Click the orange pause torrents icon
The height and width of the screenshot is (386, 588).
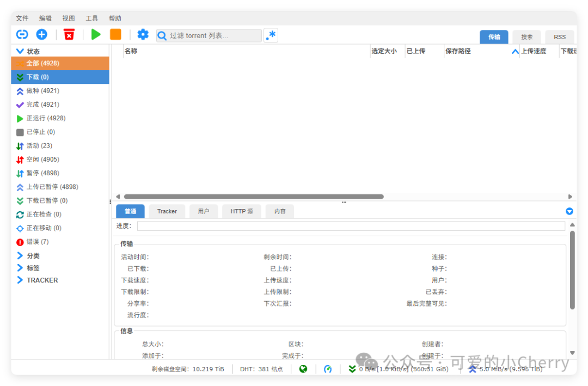point(115,34)
